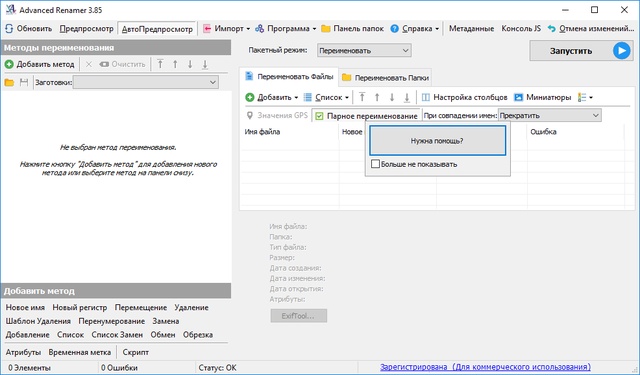Add the Перемещение method
Viewport: 640px width, 375px height.
pyautogui.click(x=140, y=308)
